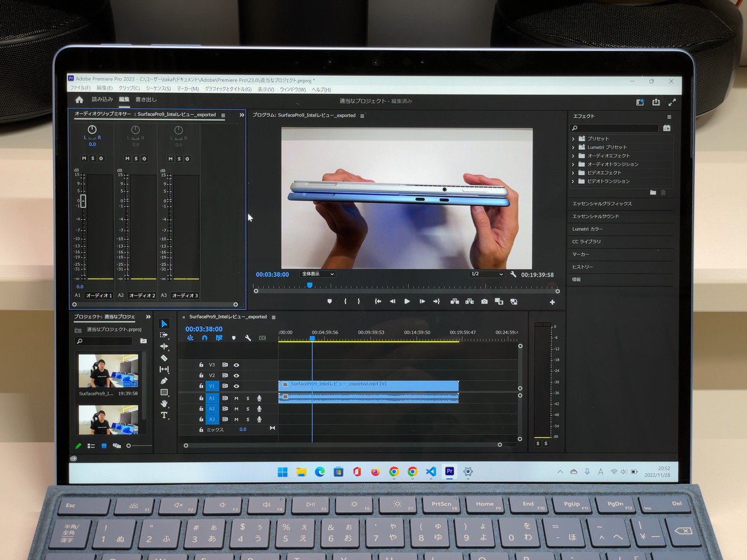Select the Razor tool in the tools panel

[x=164, y=358]
